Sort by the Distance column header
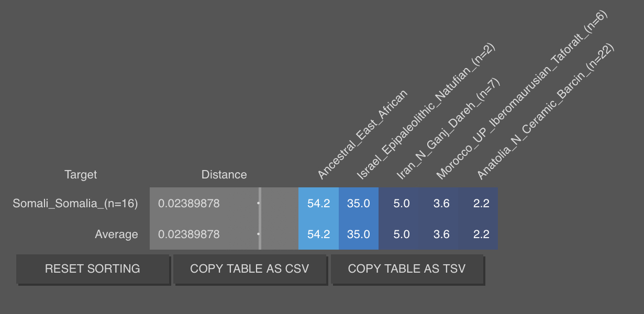The height and width of the screenshot is (314, 644). 224,175
